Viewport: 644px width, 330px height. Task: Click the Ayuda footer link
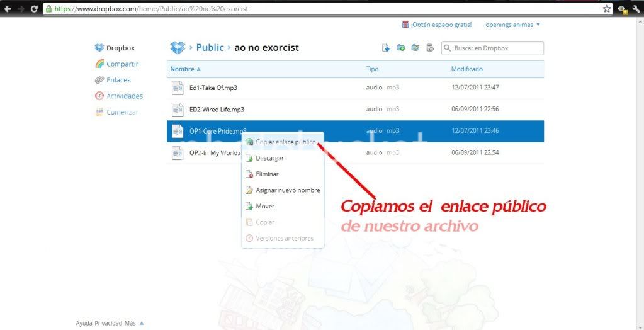click(84, 324)
